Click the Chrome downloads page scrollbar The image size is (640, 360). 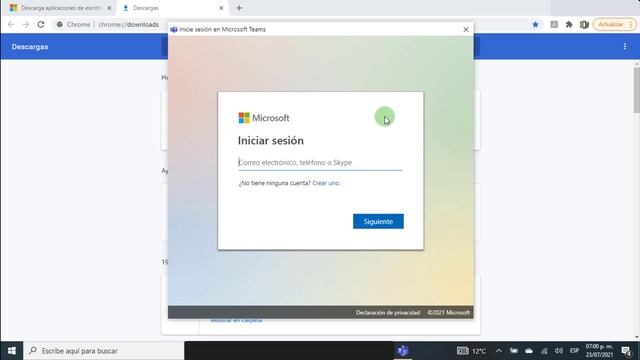pyautogui.click(x=636, y=90)
